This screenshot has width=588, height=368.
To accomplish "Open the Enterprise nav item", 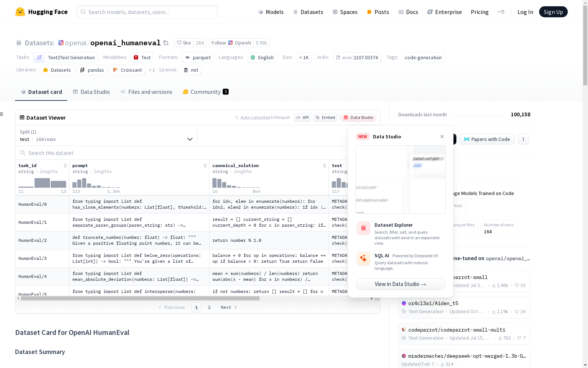I will tap(444, 12).
